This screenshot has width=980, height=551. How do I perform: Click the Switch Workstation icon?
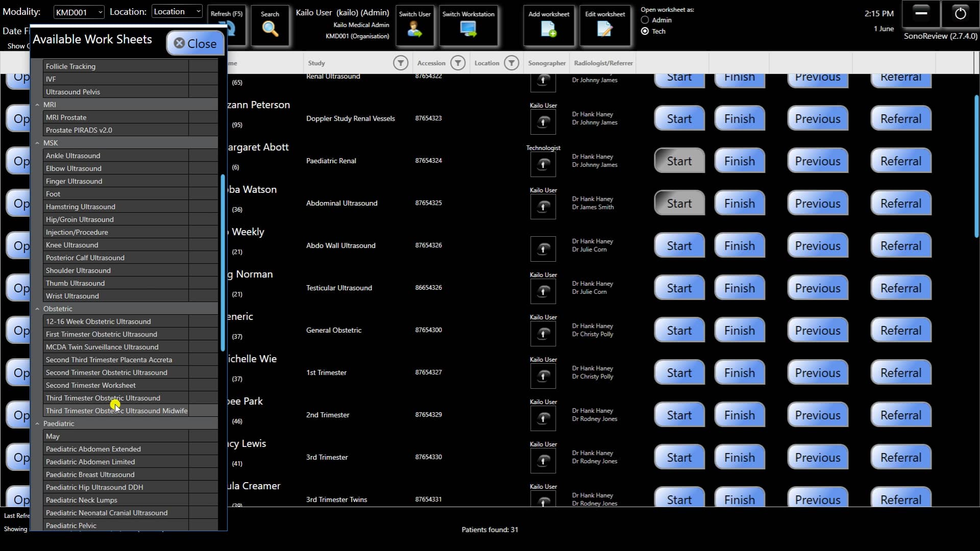pyautogui.click(x=468, y=26)
